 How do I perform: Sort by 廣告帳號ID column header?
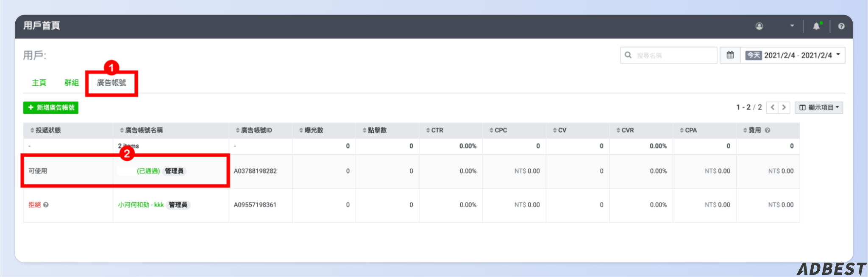[x=254, y=130]
